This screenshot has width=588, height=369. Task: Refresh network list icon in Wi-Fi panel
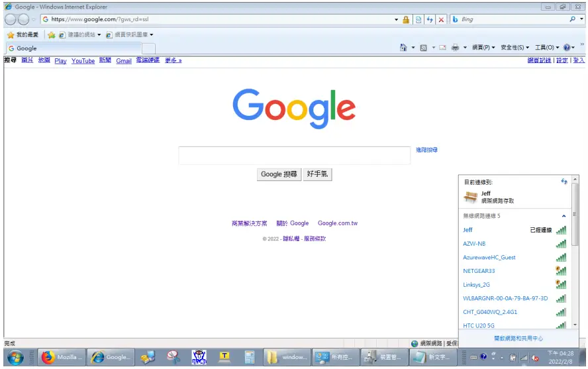tap(564, 182)
